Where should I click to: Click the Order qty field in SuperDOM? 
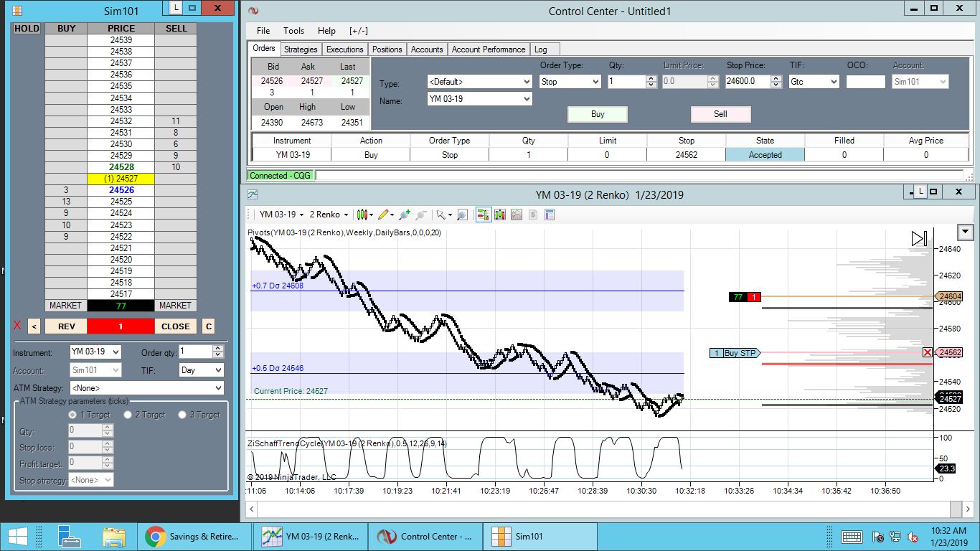(x=195, y=352)
